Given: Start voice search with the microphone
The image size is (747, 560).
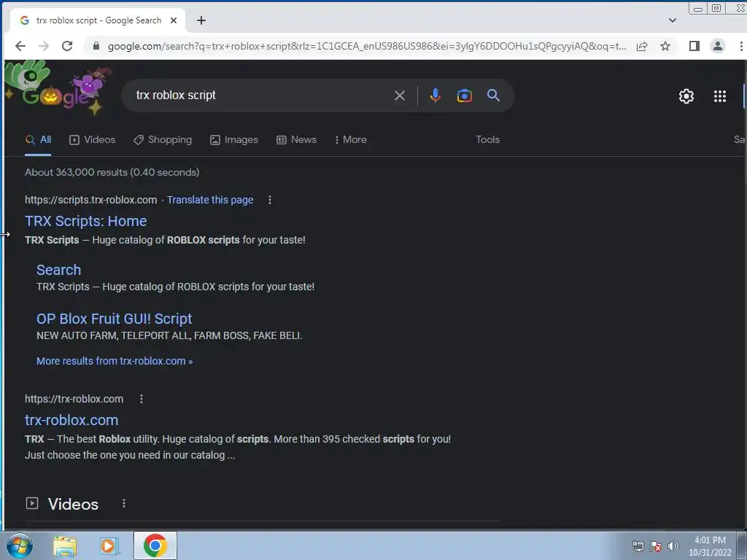Looking at the screenshot, I should [x=435, y=96].
